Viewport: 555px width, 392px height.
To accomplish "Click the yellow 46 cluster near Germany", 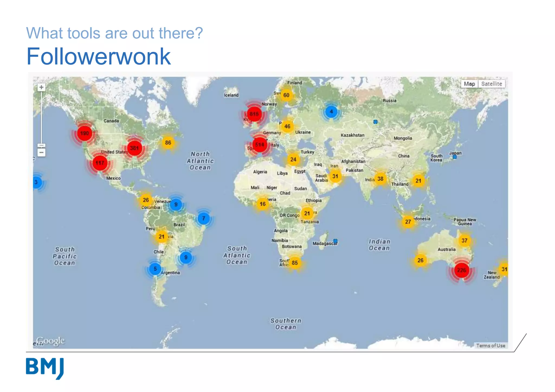I will click(x=287, y=126).
